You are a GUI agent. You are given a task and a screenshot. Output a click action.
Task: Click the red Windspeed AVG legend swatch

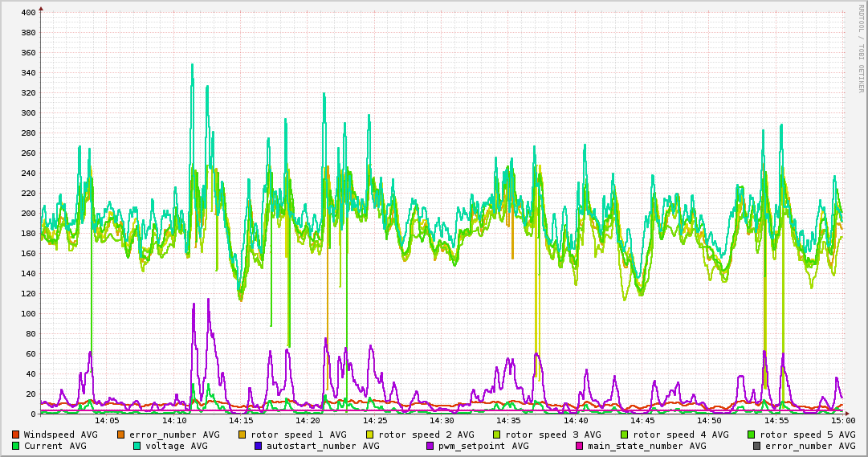tap(15, 435)
